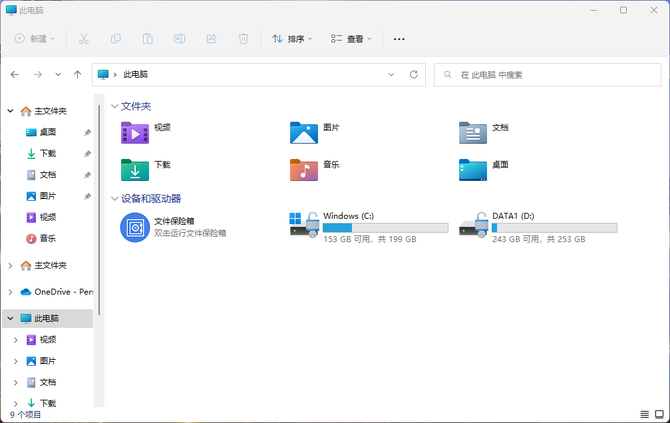Collapse the 文件夹 section header

click(x=114, y=105)
